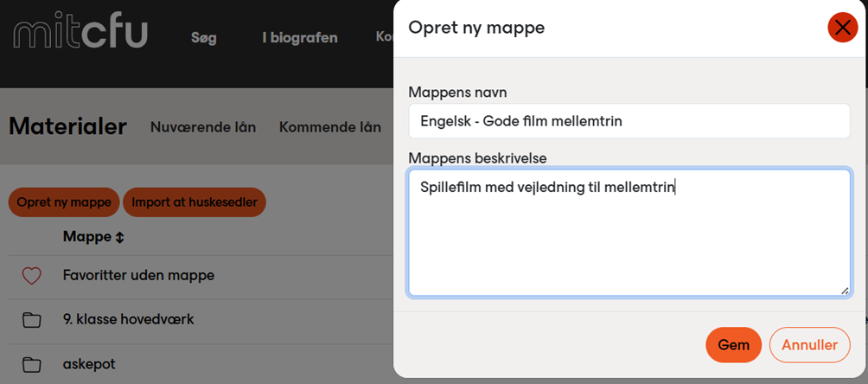868x384 pixels.
Task: Save the new folder with Gem
Action: (733, 345)
